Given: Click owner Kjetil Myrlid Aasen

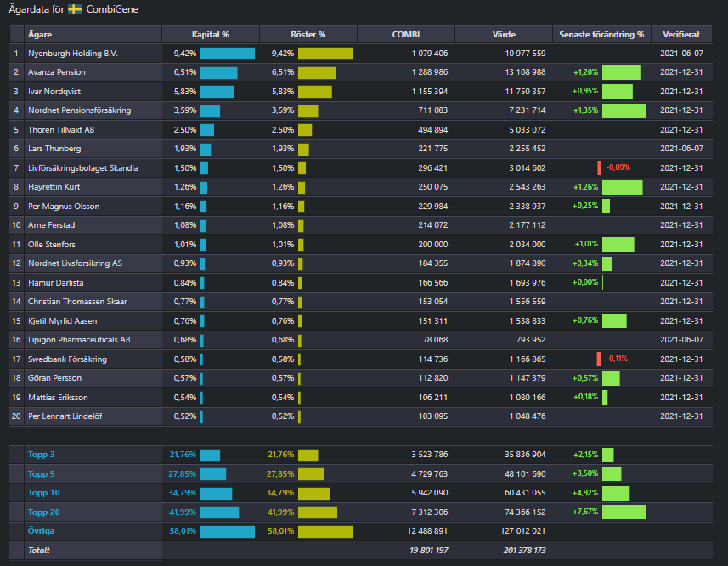Looking at the screenshot, I should point(63,321).
